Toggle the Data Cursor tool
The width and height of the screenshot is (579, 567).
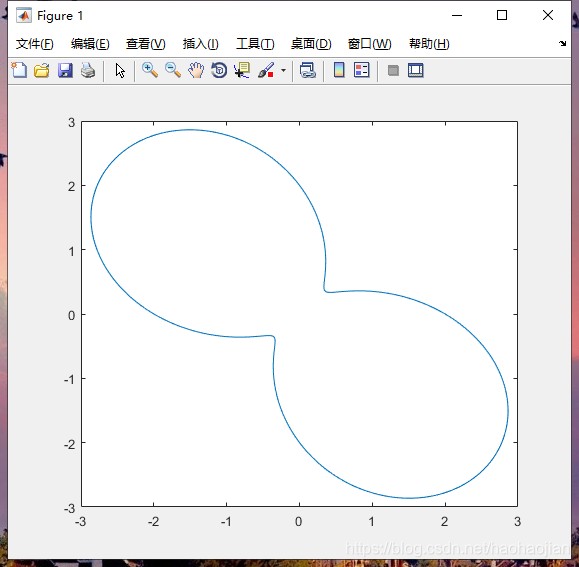(x=242, y=70)
